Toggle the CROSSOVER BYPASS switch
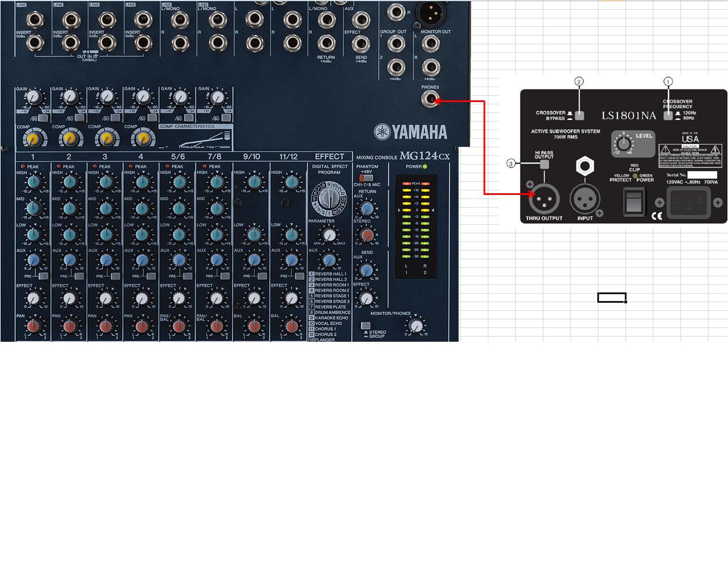Screen dimensions: 728x582 pyautogui.click(x=580, y=115)
